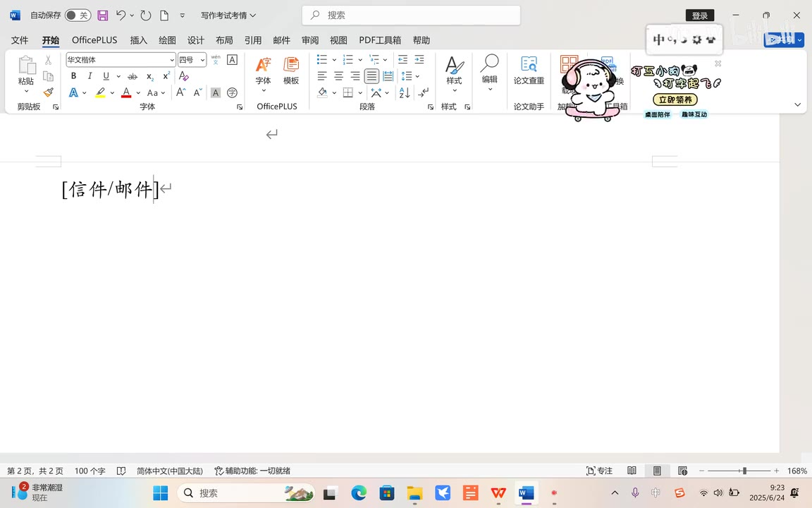Viewport: 812px width, 508px height.
Task: Click the clear all formatting icon
Action: pos(184,76)
